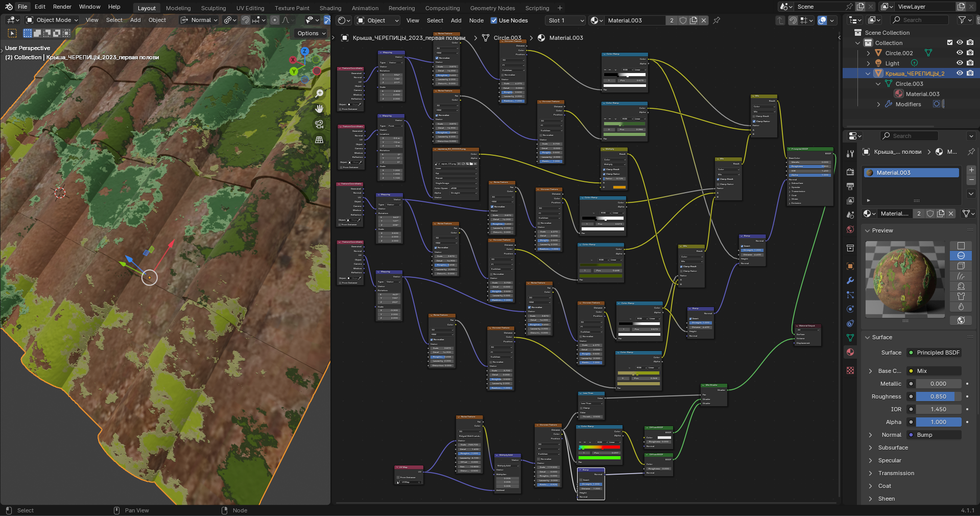Toggle proportional editing in viewport header

(275, 20)
